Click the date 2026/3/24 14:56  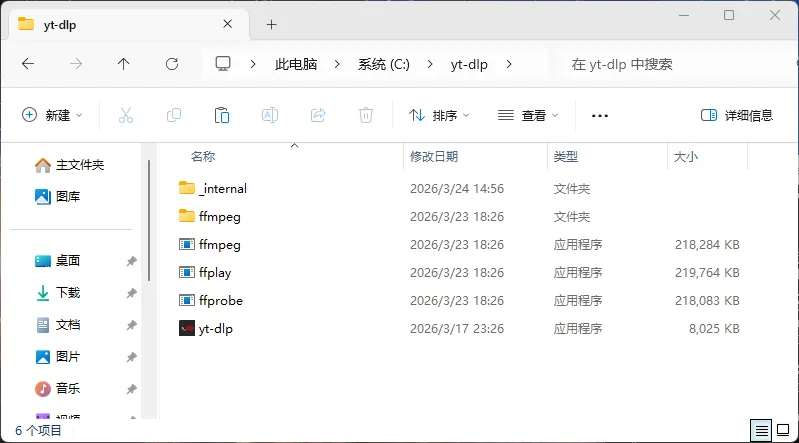click(x=457, y=189)
